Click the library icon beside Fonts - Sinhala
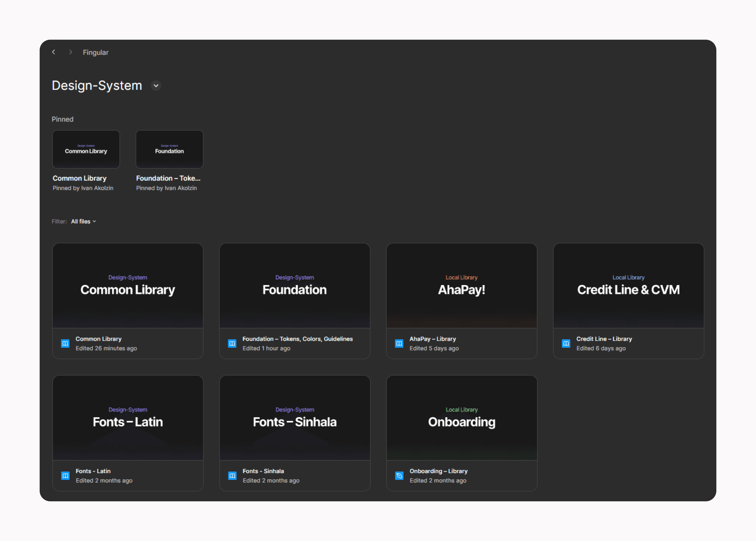Image resolution: width=756 pixels, height=541 pixels. pyautogui.click(x=232, y=476)
